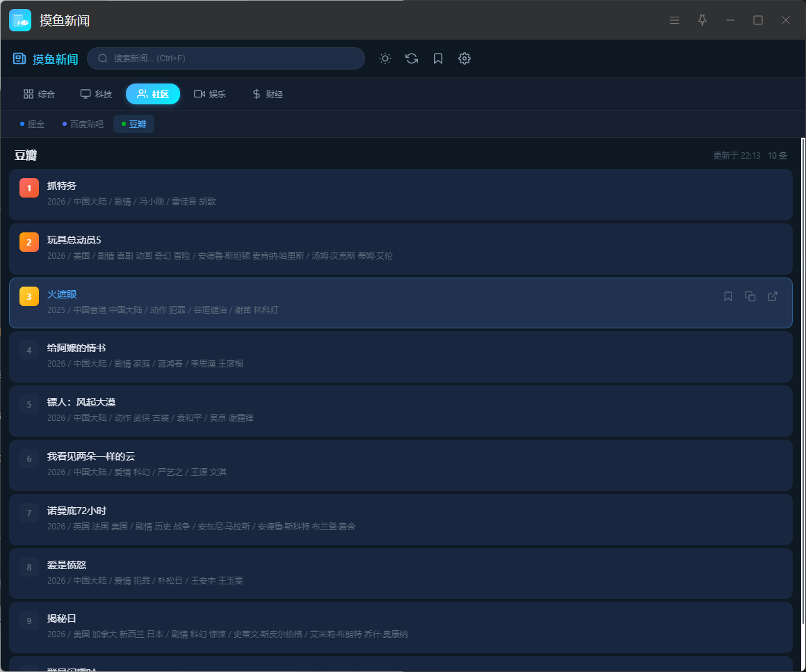Choose the 掘金 source tab
The height and width of the screenshot is (672, 806).
[x=33, y=124]
